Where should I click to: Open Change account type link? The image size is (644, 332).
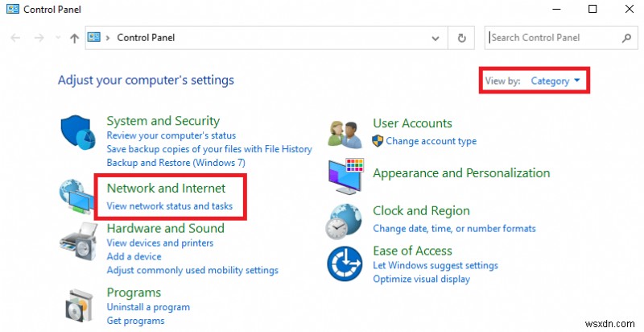[x=431, y=141]
